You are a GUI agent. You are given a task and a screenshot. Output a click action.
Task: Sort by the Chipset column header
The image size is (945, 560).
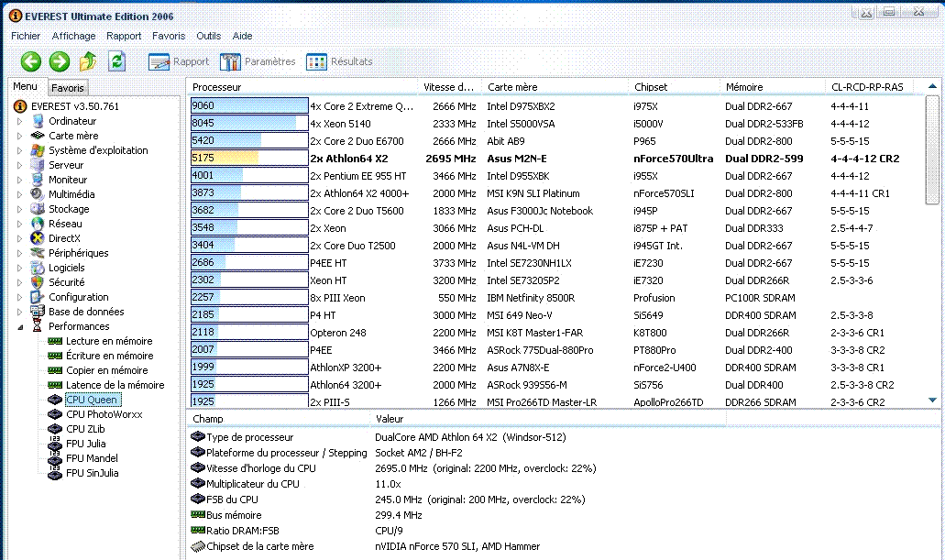[675, 87]
